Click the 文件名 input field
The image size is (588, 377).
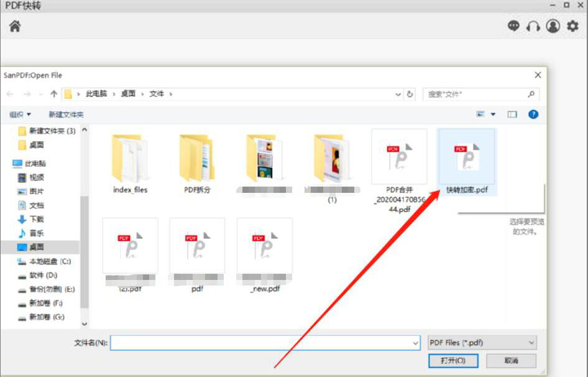click(x=265, y=343)
